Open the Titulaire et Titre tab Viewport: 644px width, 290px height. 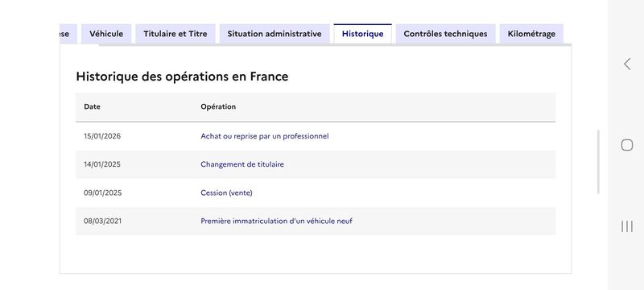pyautogui.click(x=175, y=34)
